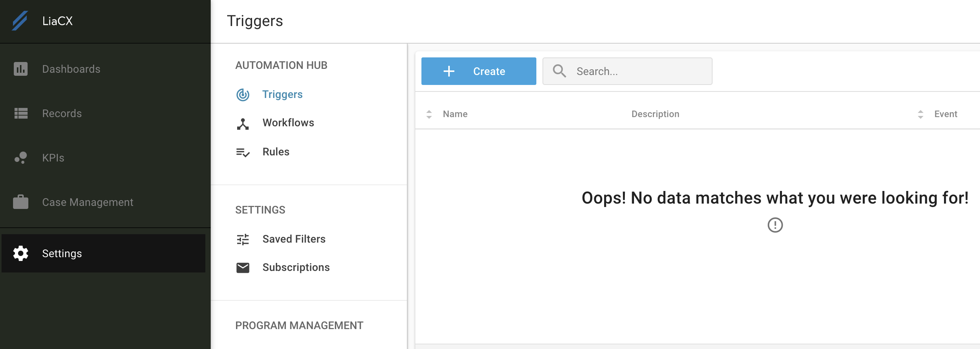This screenshot has height=349, width=980.
Task: Click the Triggers target icon
Action: click(x=243, y=95)
